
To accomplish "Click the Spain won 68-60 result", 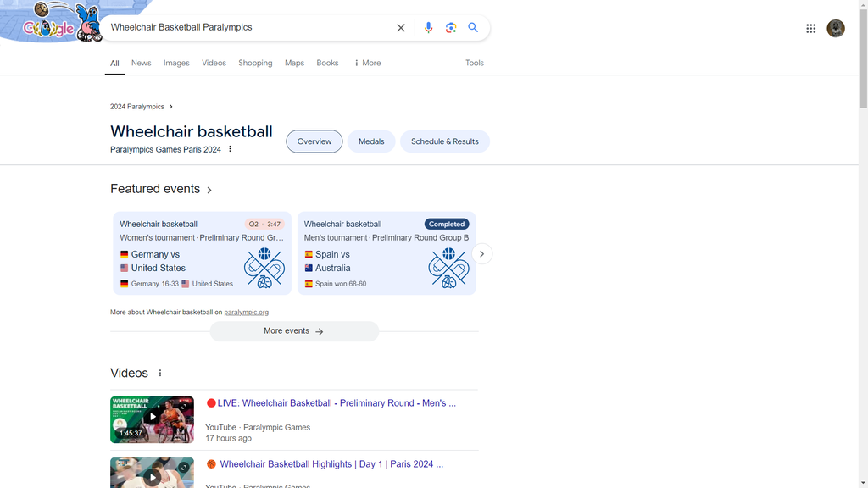I will point(336,284).
